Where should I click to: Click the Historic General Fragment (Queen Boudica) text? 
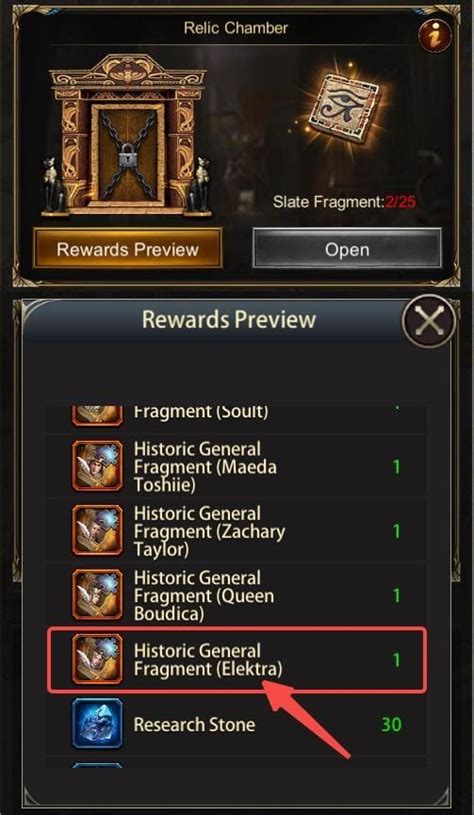click(204, 595)
